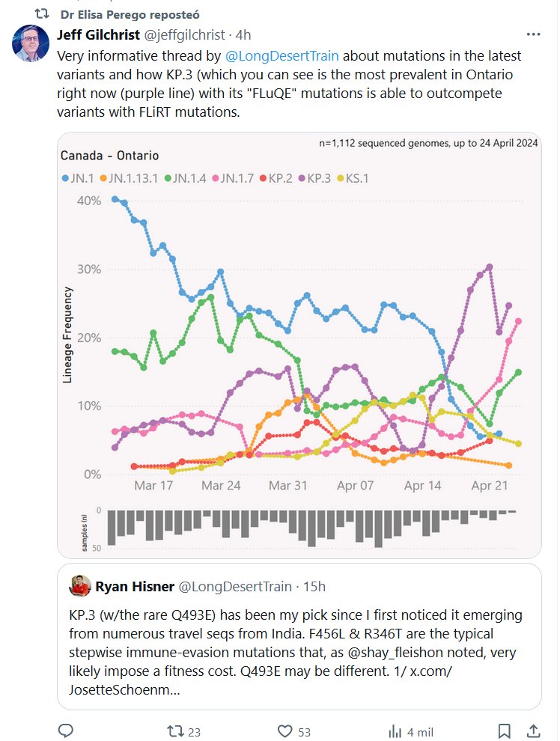Click the blue JN.1 legend dot
Screen dimensions: 560x741
[x=67, y=178]
